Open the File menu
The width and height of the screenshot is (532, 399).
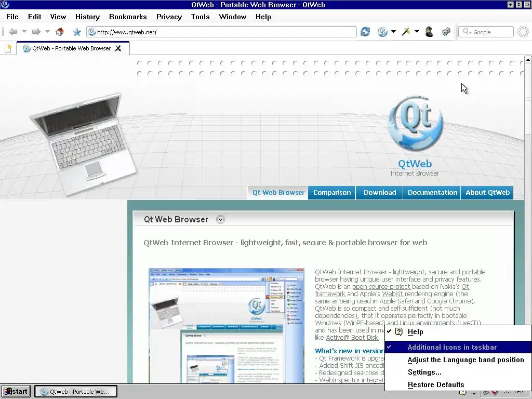[x=12, y=17]
